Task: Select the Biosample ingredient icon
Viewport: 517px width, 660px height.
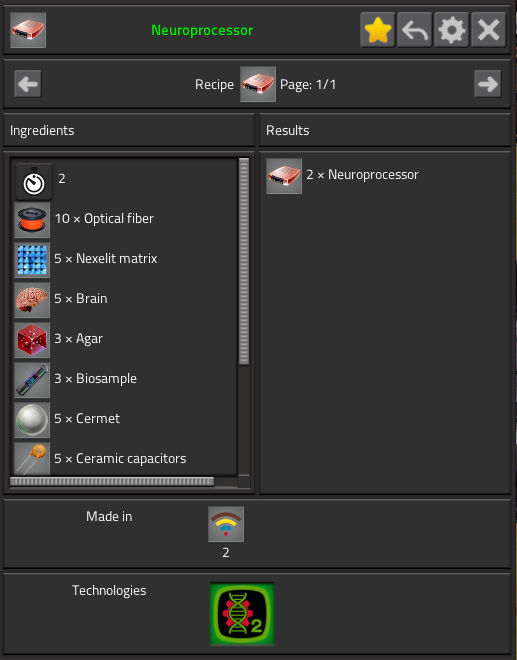Action: click(32, 380)
